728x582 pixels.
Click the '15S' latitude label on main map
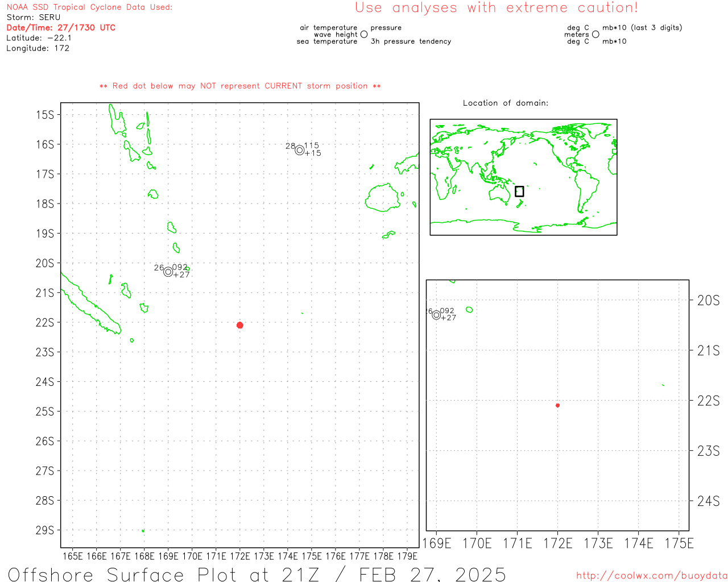tap(45, 114)
